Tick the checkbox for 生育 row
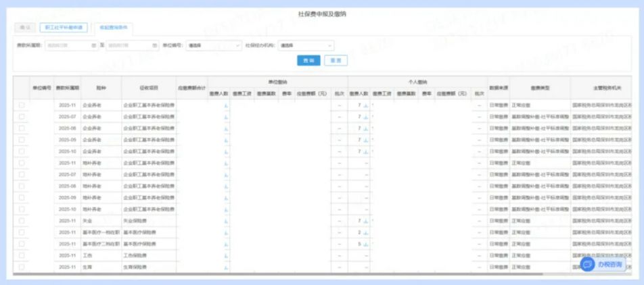The image size is (644, 285). (x=22, y=267)
